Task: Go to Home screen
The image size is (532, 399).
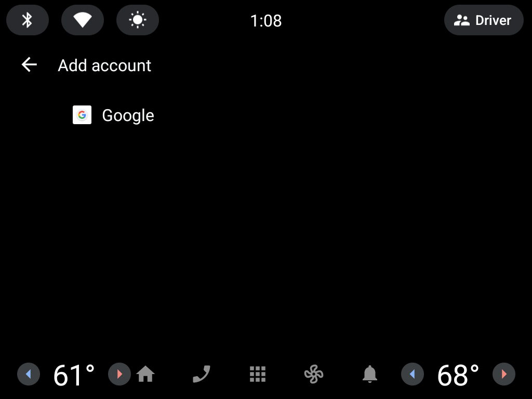Action: [145, 374]
